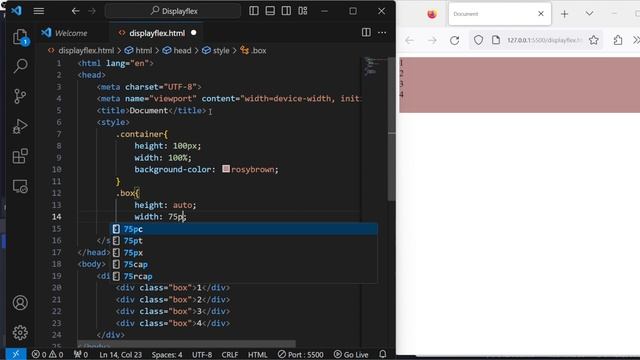The width and height of the screenshot is (640, 360).
Task: Change indentation via Spaces: 4
Action: coord(167,354)
